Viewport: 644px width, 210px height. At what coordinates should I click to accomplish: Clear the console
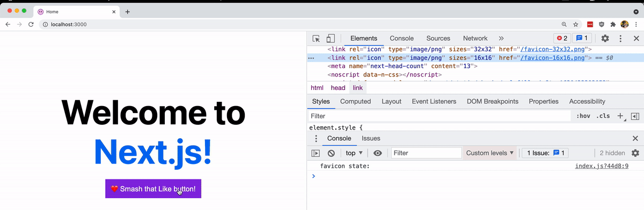[x=331, y=153]
